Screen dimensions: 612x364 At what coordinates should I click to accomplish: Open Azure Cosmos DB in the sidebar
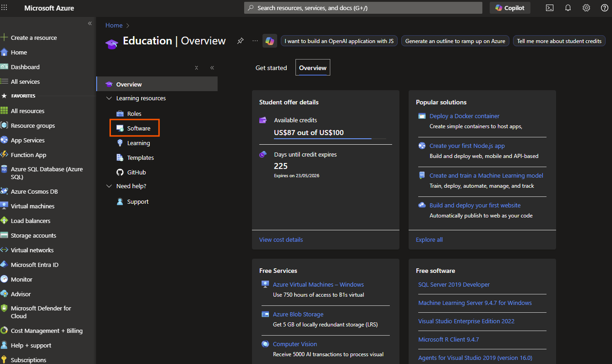[34, 191]
